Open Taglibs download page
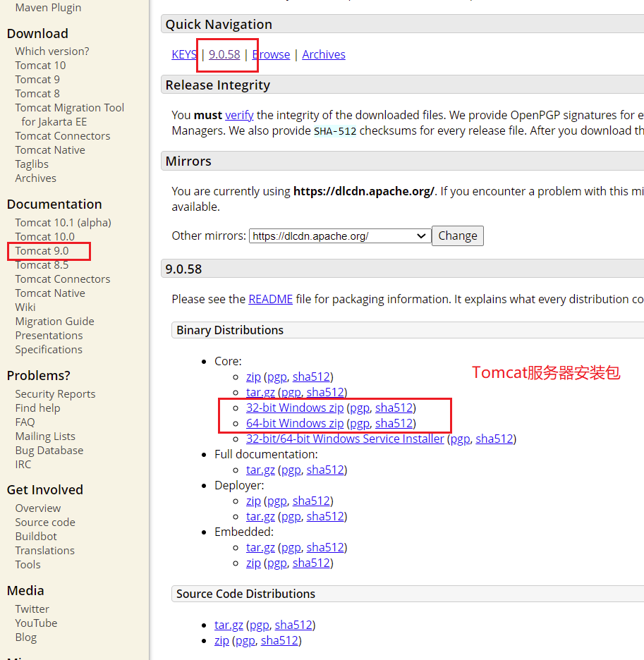The width and height of the screenshot is (644, 660). point(32,164)
